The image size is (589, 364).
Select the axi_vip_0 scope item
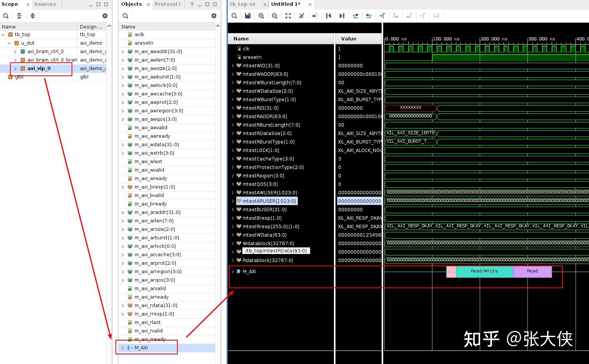(39, 68)
